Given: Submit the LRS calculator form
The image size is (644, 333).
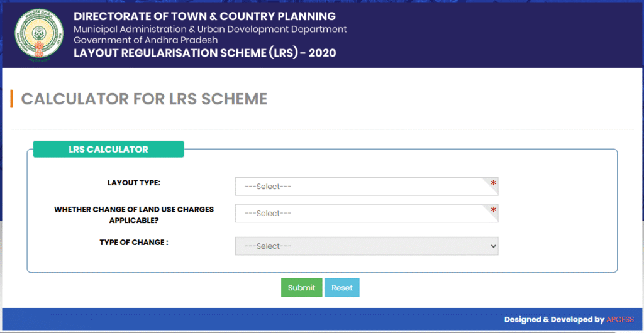Looking at the screenshot, I should pyautogui.click(x=301, y=288).
